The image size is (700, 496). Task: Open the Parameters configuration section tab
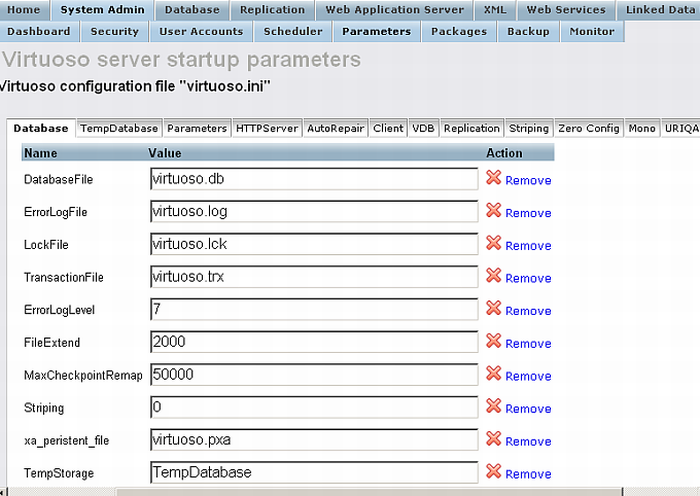(197, 129)
